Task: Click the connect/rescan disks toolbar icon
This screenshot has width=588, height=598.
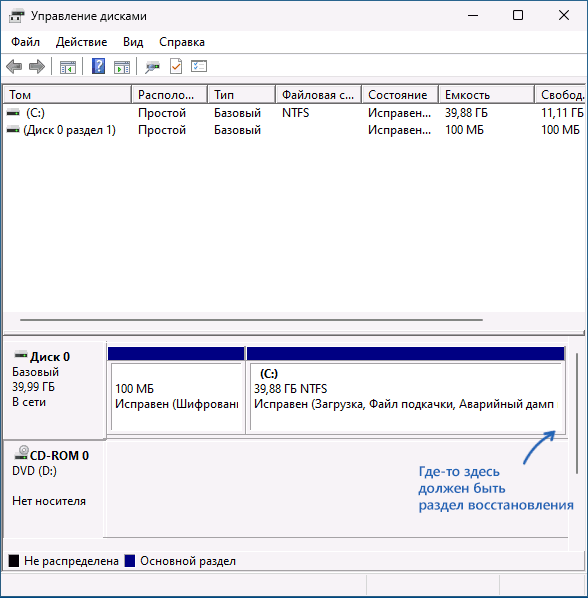Action: pyautogui.click(x=153, y=67)
